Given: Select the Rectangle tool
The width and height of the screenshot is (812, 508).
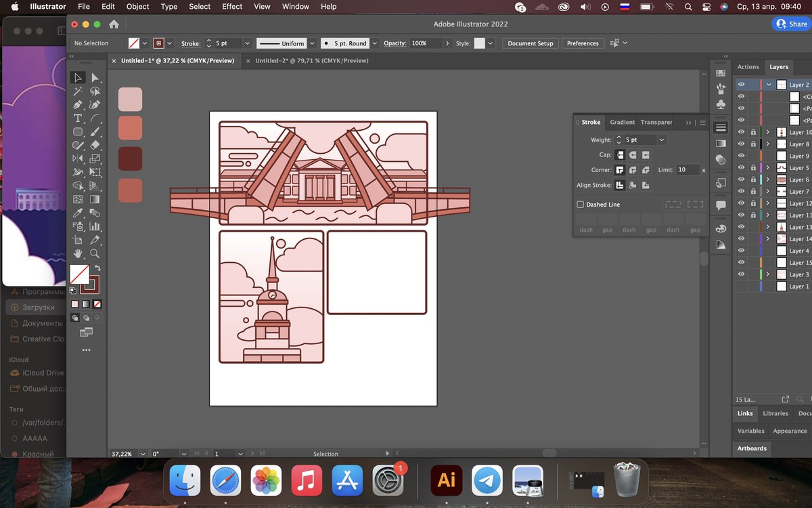Looking at the screenshot, I should pos(78,131).
